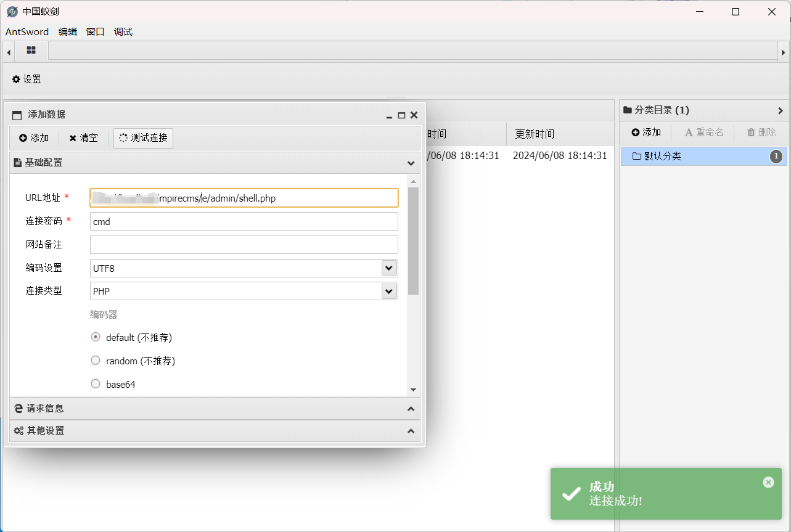
Task: Open the 窗口 menu
Action: coord(96,32)
